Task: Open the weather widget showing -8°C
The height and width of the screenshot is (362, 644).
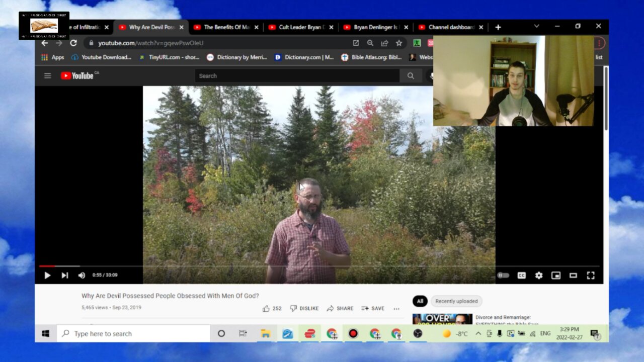Action: click(455, 334)
